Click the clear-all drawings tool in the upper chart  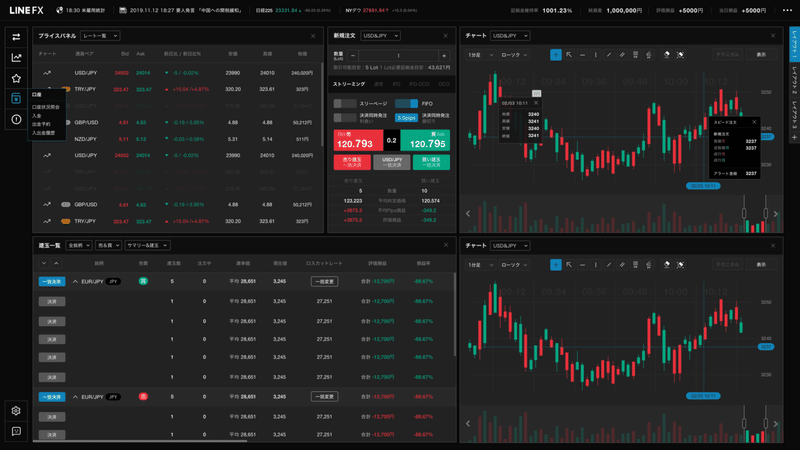(680, 55)
